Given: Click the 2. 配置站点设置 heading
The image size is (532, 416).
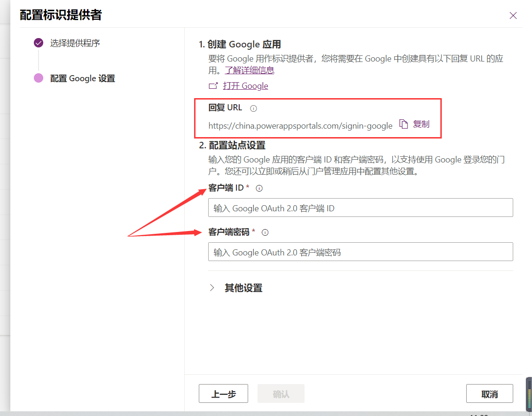Looking at the screenshot, I should click(232, 146).
